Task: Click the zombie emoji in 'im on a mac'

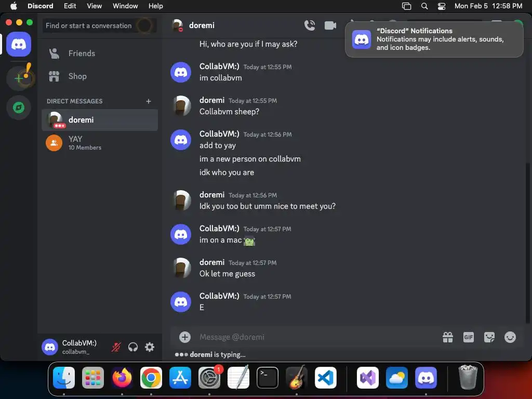Action: [249, 240]
